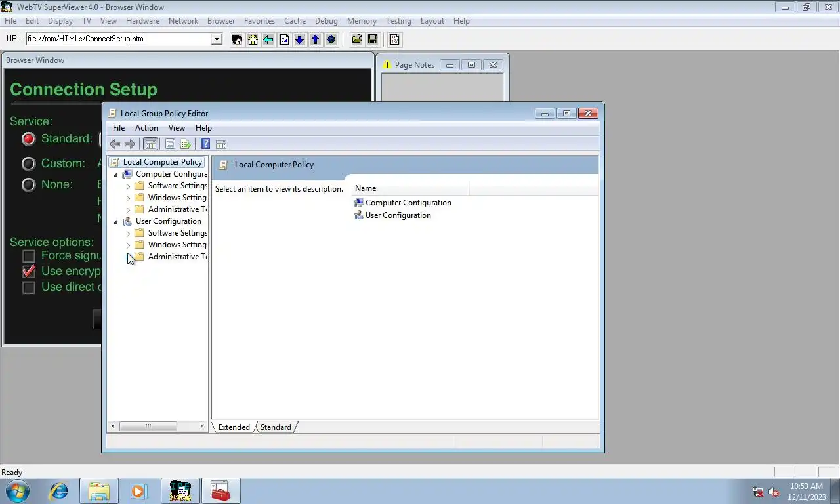The image size is (840, 504).
Task: Launch Windows Media Player from taskbar
Action: click(138, 491)
